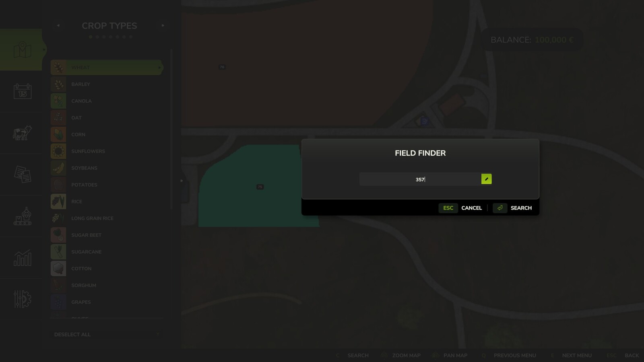Toggle the Barley crop filter
644x362 pixels.
(107, 84)
